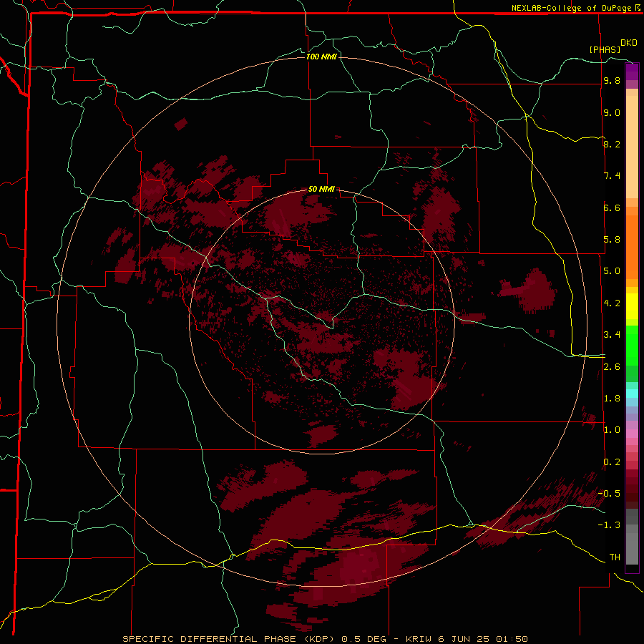Click the SPECIFIC DIFFERENTIAL PHASE (KDP) caption
The image size is (644, 644).
click(x=230, y=639)
